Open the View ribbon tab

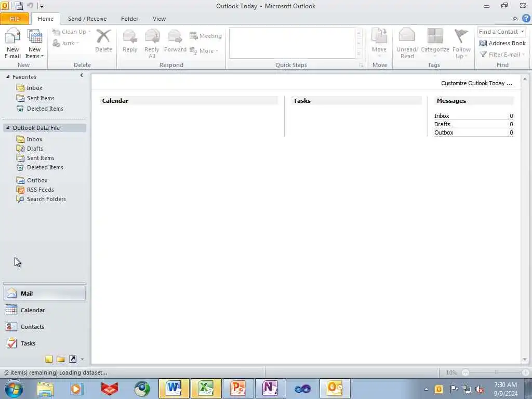pyautogui.click(x=159, y=19)
